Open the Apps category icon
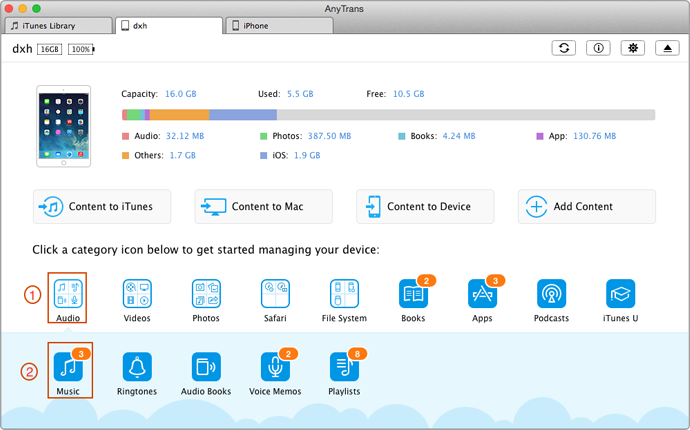The height and width of the screenshot is (430, 690). (x=482, y=294)
